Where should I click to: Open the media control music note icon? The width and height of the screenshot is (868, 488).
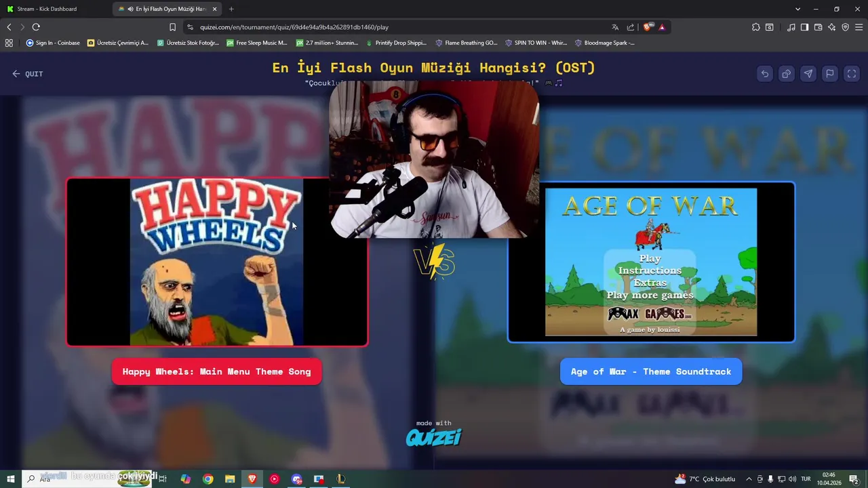click(x=791, y=27)
